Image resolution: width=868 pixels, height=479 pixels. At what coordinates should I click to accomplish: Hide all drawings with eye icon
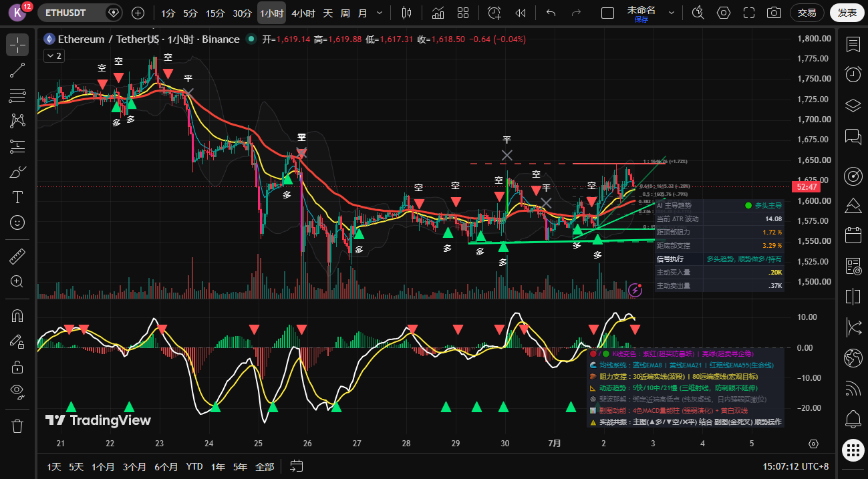(x=17, y=391)
